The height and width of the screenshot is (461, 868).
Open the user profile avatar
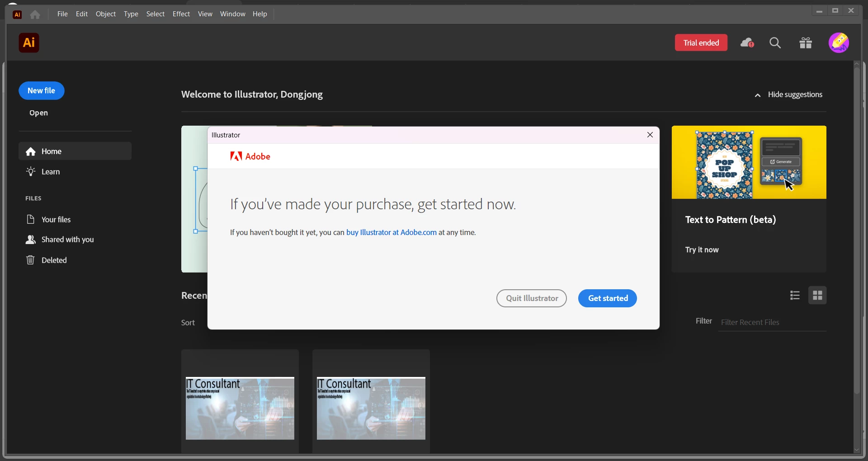click(x=839, y=43)
